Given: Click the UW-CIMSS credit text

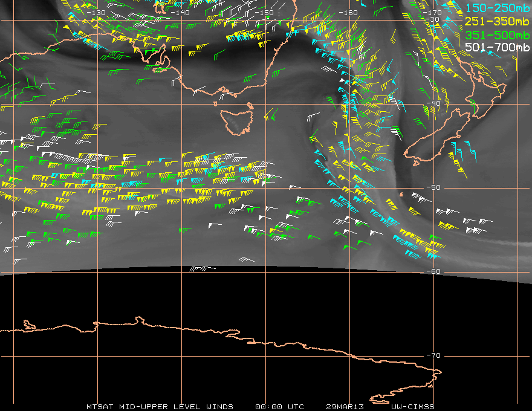Looking at the screenshot, I should tap(412, 407).
